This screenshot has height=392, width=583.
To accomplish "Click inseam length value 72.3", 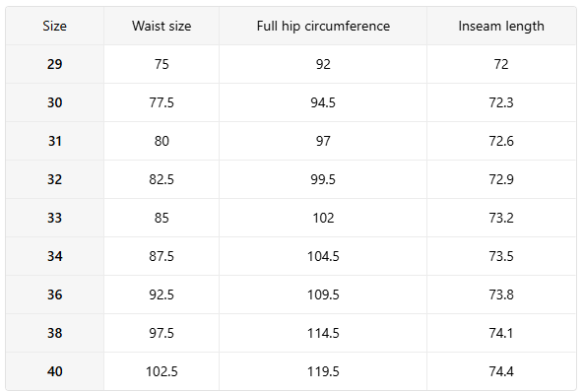I will pos(501,102).
